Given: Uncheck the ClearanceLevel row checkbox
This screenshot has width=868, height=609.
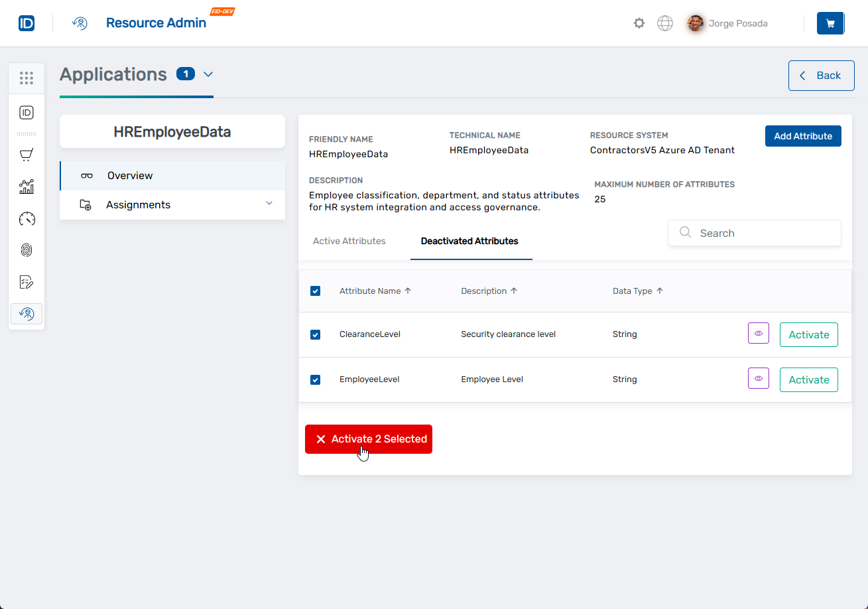Looking at the screenshot, I should (x=316, y=335).
